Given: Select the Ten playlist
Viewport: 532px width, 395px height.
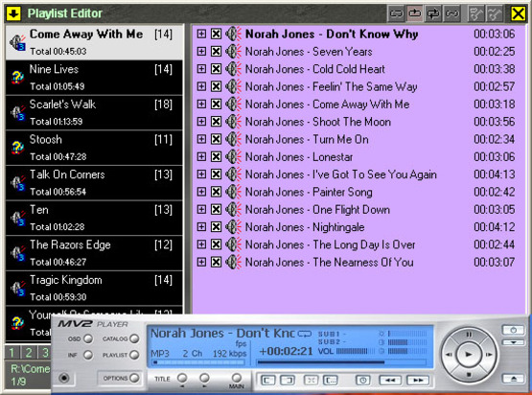Looking at the screenshot, I should [94, 218].
